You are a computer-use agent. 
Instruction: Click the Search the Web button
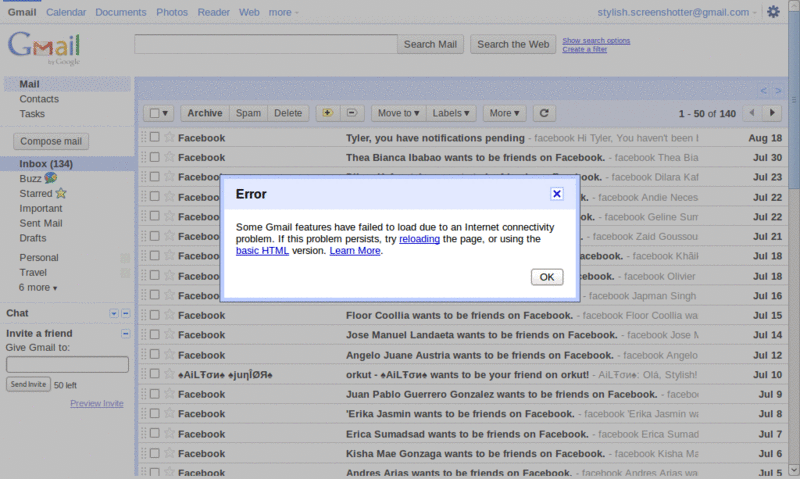point(513,44)
